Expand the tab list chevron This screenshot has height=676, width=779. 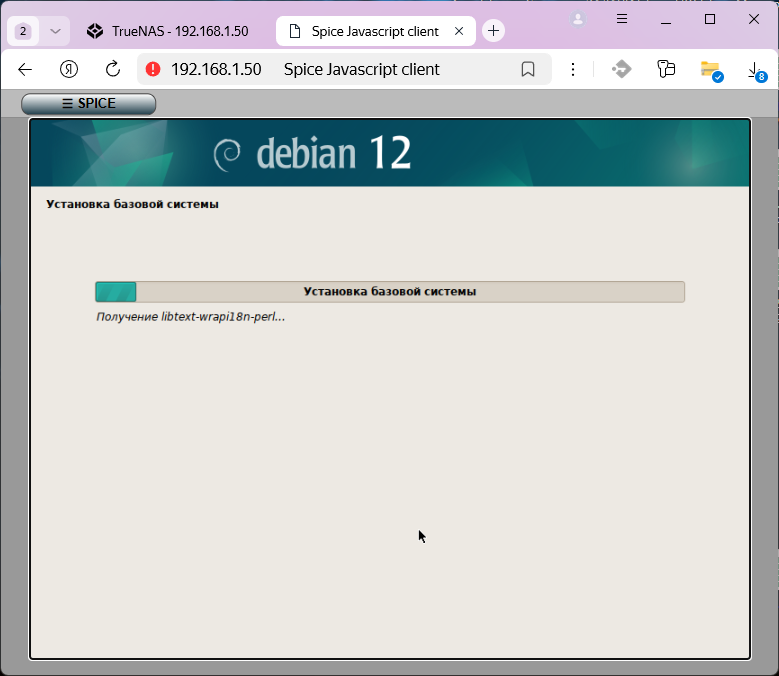click(x=55, y=31)
